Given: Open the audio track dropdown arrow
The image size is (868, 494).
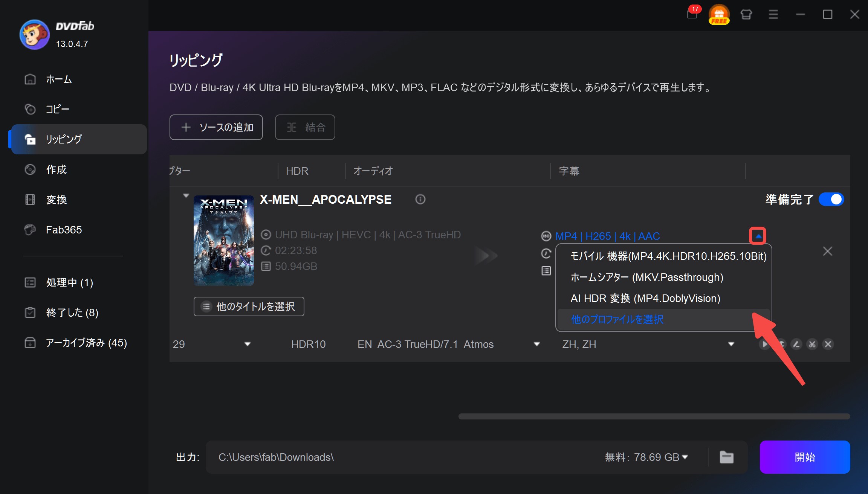Looking at the screenshot, I should click(537, 344).
